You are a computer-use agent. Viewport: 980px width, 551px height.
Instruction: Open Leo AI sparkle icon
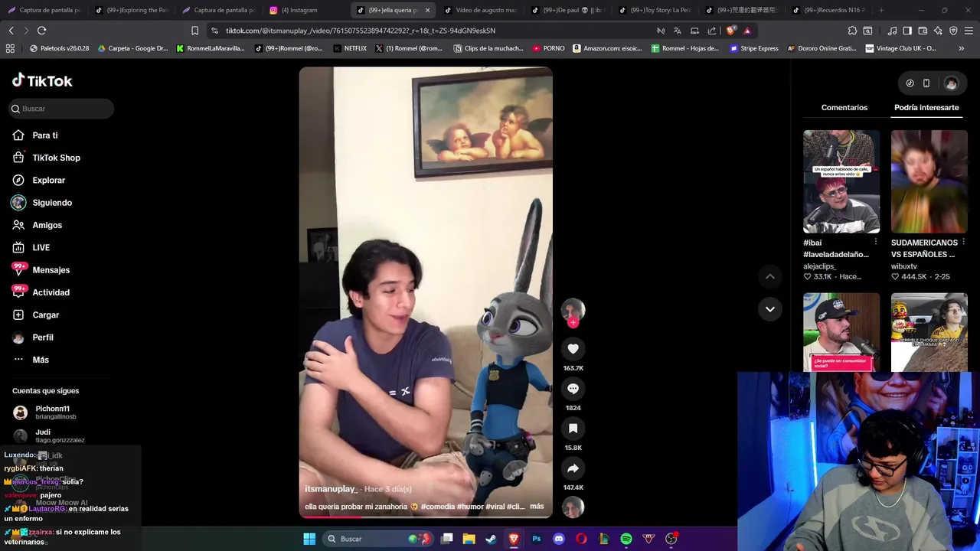[938, 31]
